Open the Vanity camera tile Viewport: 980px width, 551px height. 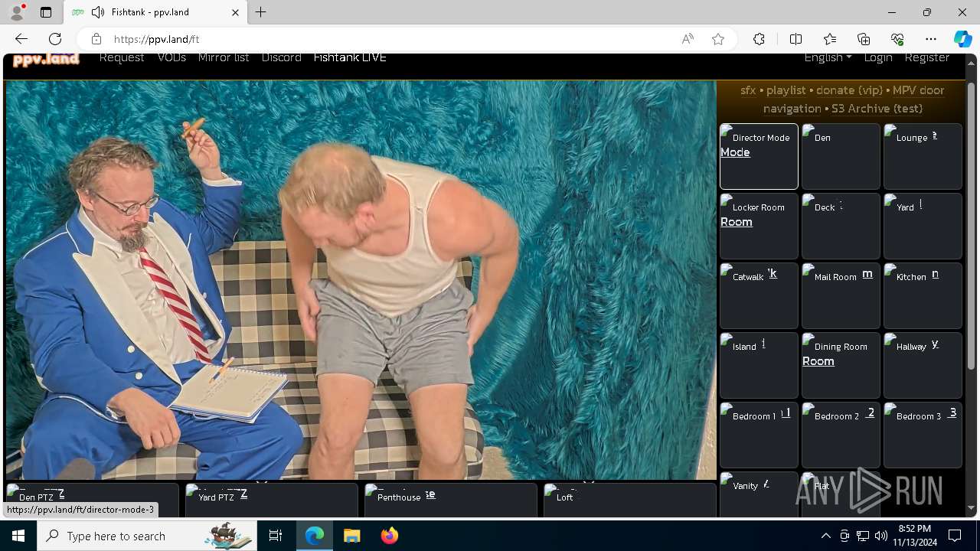tap(759, 494)
